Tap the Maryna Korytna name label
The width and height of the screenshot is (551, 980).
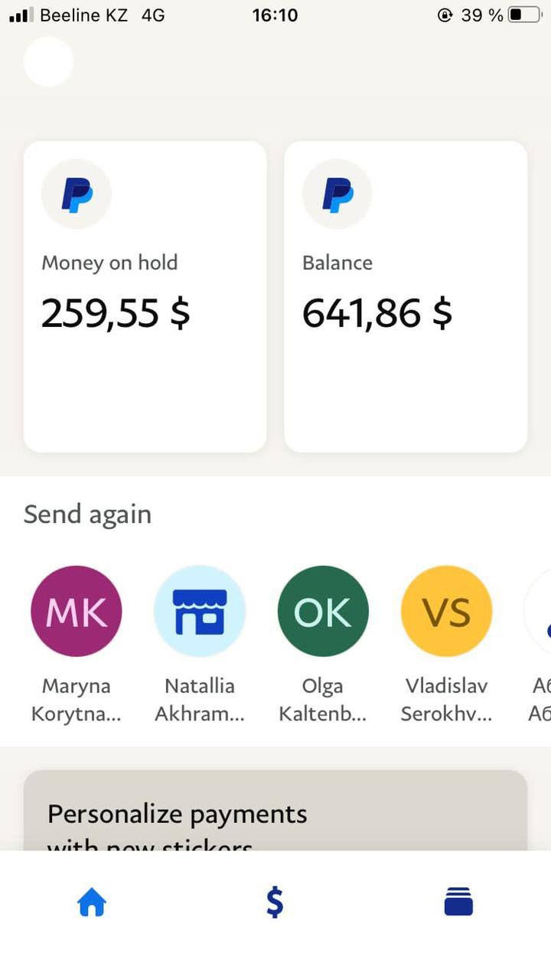(x=77, y=700)
